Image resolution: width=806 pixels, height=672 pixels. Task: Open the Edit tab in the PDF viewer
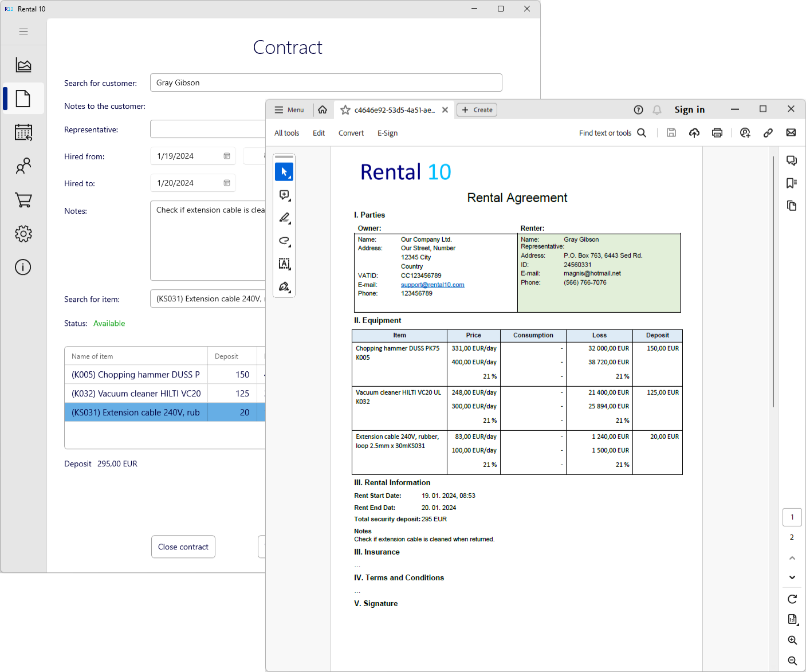click(319, 133)
